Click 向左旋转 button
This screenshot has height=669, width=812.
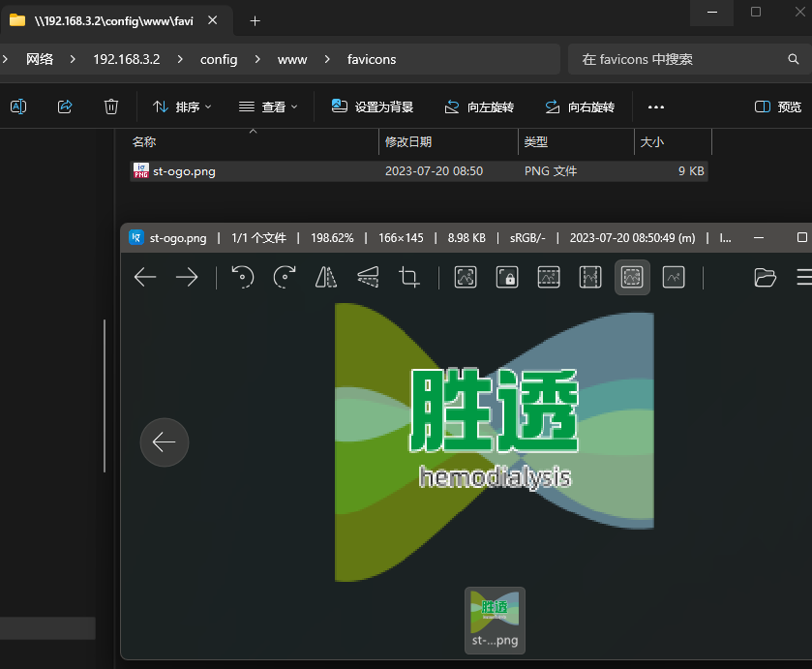[479, 106]
